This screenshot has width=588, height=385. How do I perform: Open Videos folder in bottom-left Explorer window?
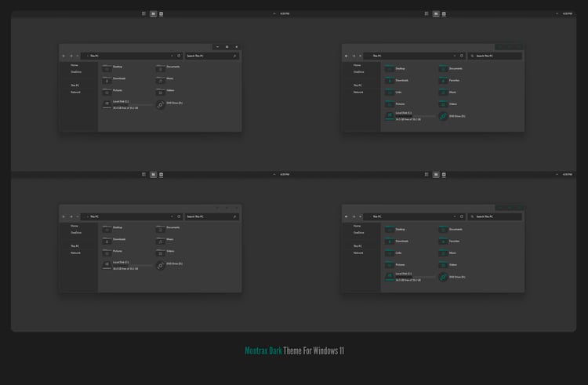point(161,252)
